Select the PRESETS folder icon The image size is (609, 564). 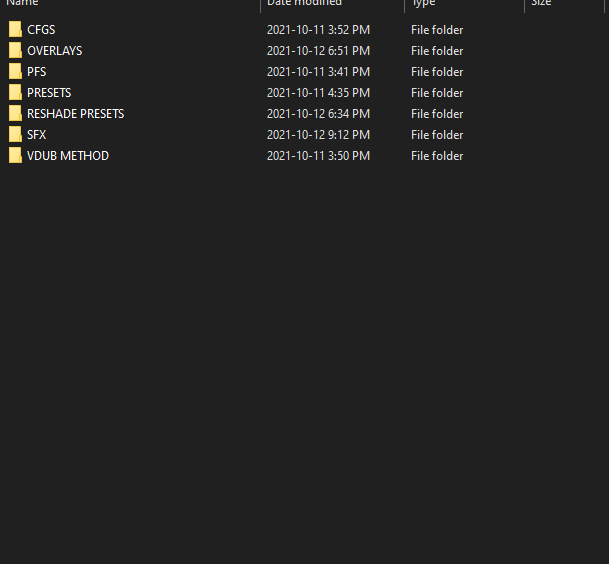[15, 93]
